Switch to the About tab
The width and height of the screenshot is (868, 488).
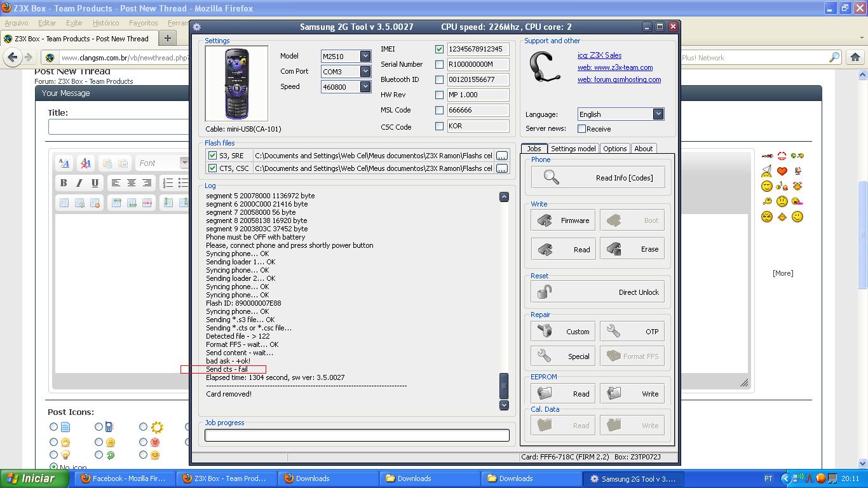point(644,149)
